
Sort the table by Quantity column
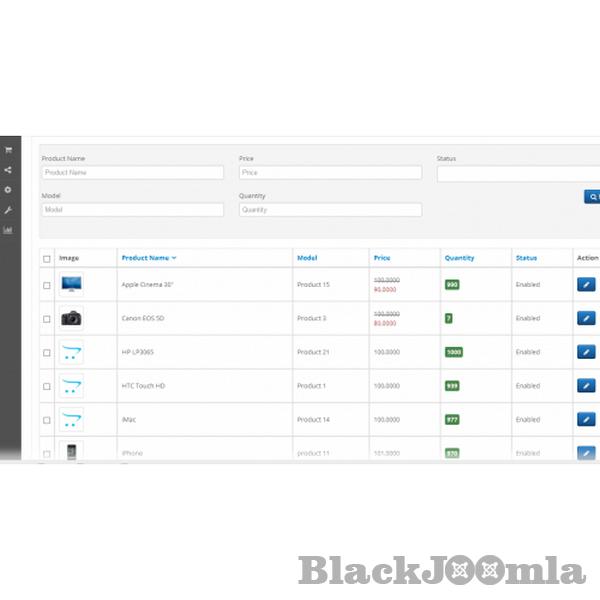(x=459, y=258)
